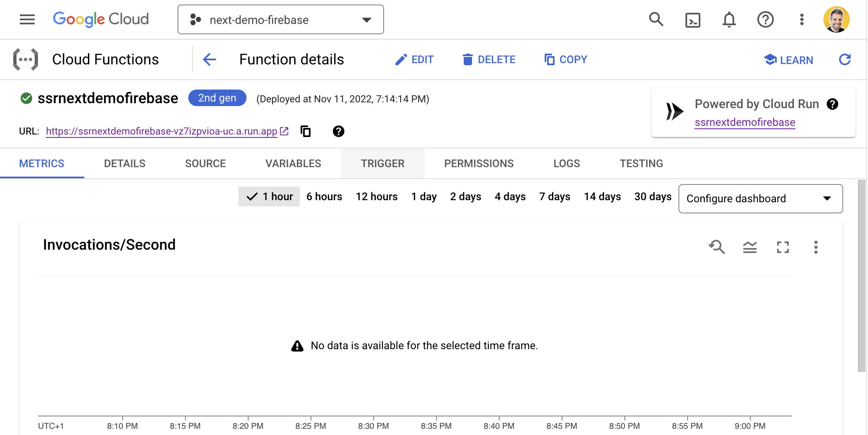Select the 1 hour time range

[269, 196]
